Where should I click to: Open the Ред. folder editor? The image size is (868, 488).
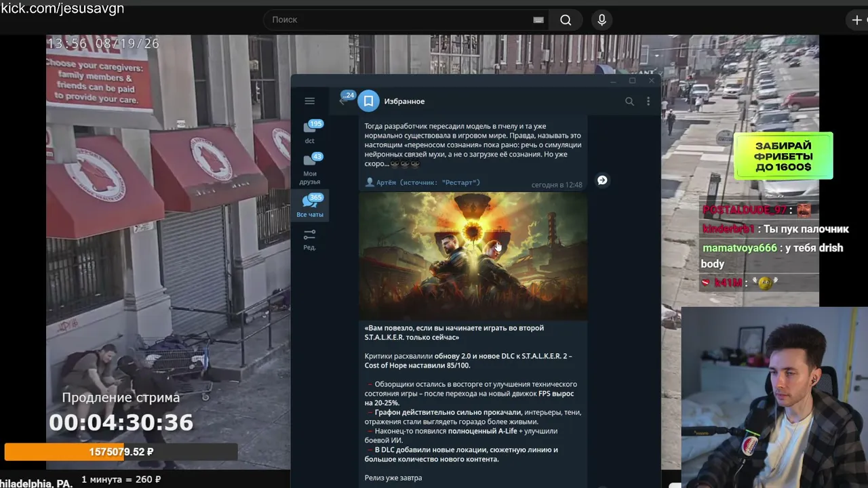(x=310, y=239)
